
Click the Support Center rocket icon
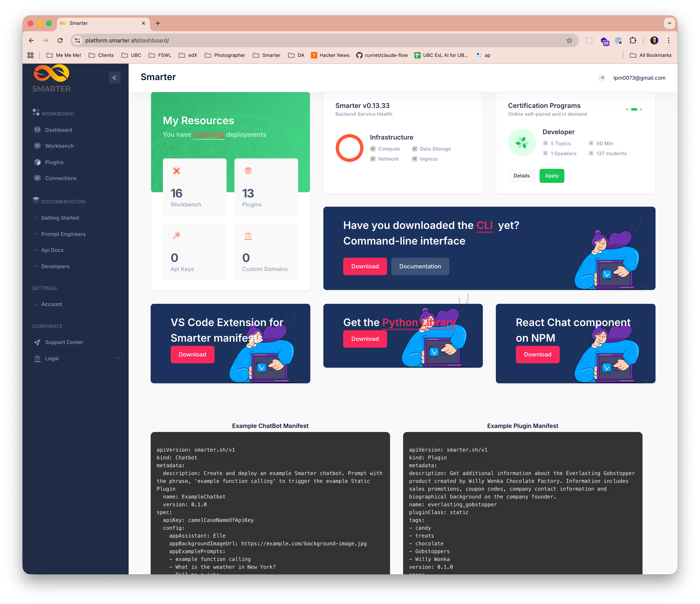tap(37, 342)
